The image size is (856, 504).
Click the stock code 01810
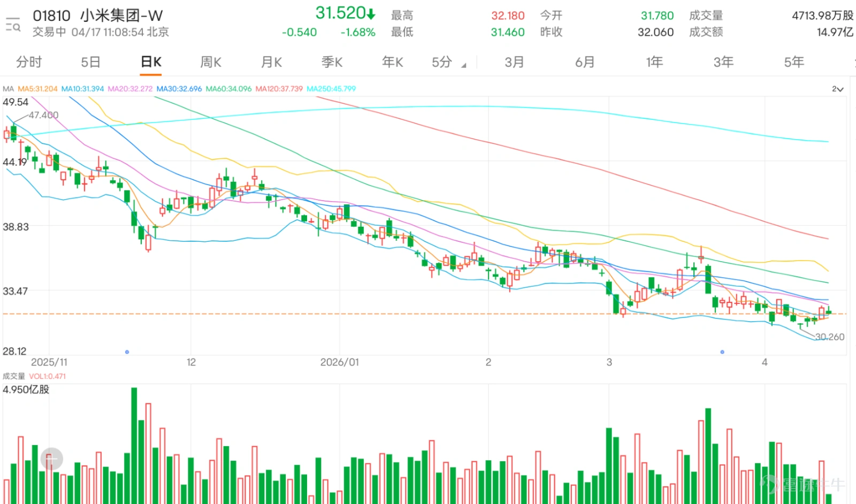pyautogui.click(x=51, y=16)
